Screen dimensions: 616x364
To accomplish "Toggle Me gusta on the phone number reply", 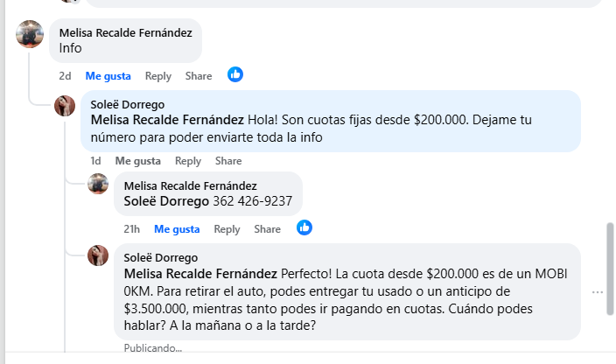I will click(177, 229).
